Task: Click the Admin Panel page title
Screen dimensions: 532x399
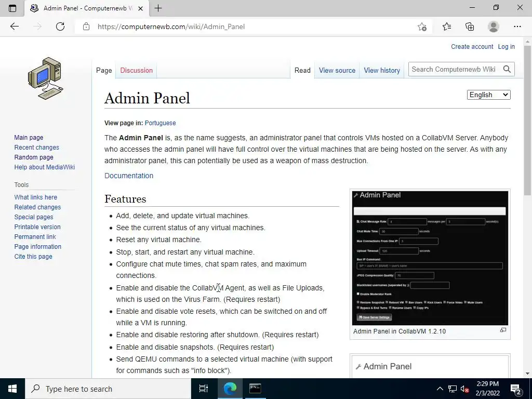Action: [x=147, y=98]
